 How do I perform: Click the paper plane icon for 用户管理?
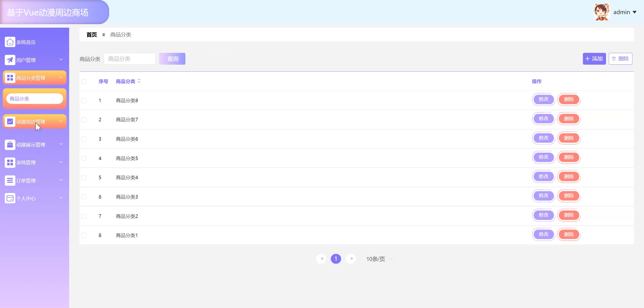coord(10,60)
